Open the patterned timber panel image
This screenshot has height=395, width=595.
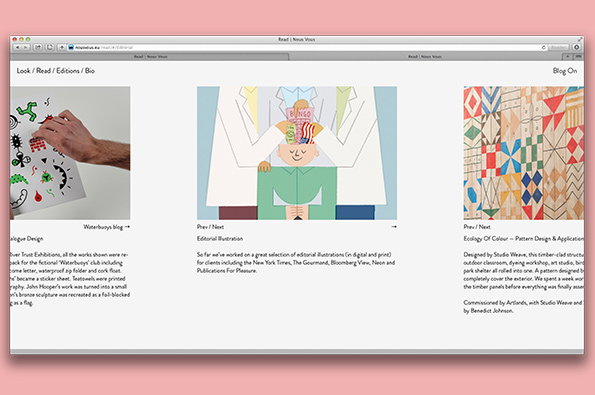pyautogui.click(x=524, y=153)
